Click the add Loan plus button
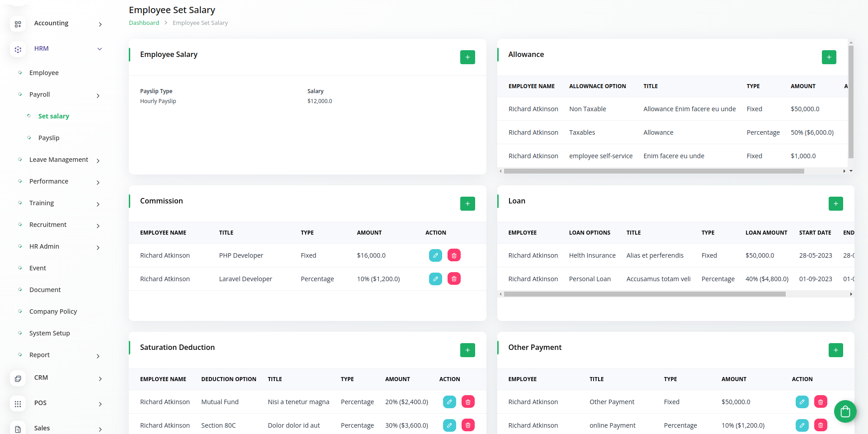The width and height of the screenshot is (868, 434). tap(835, 204)
